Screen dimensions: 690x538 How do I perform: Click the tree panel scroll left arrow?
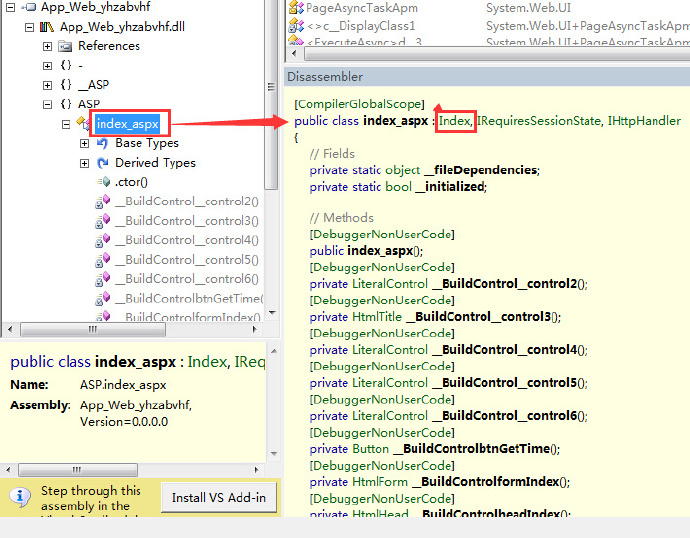(x=10, y=329)
